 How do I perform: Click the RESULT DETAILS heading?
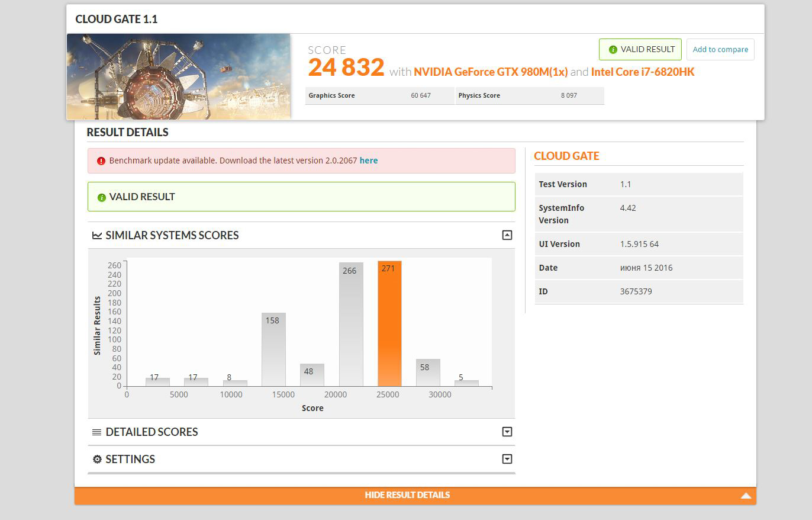click(x=127, y=132)
